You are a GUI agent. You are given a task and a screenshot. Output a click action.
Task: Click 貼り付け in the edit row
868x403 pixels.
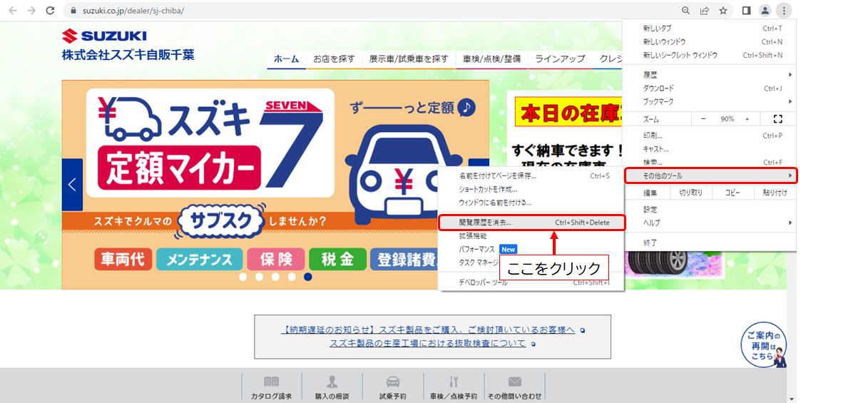click(775, 193)
